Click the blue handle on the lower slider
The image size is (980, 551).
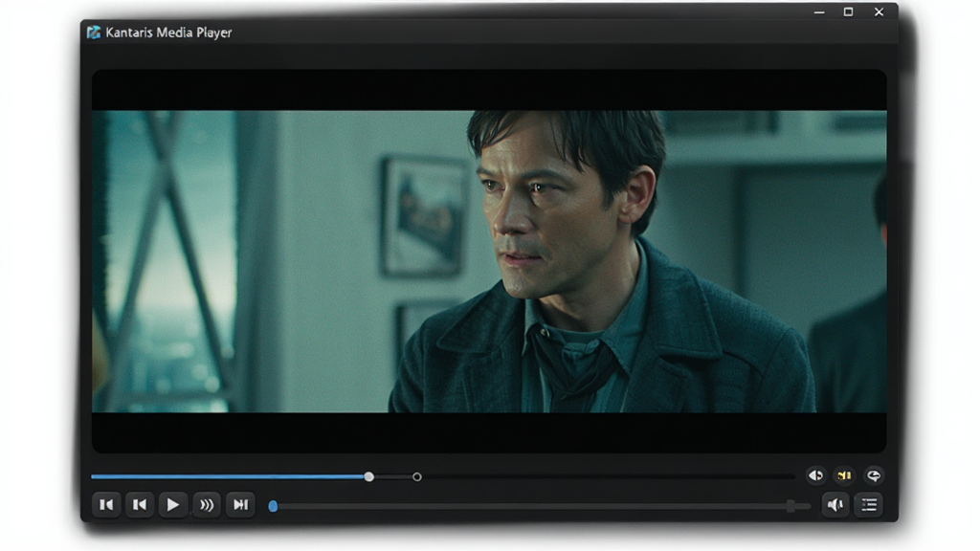(273, 506)
